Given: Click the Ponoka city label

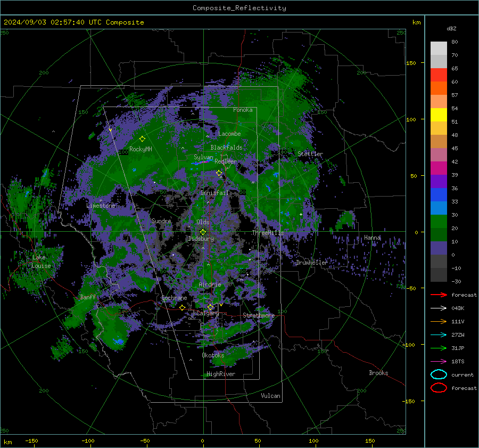Looking at the screenshot, I should (243, 110).
